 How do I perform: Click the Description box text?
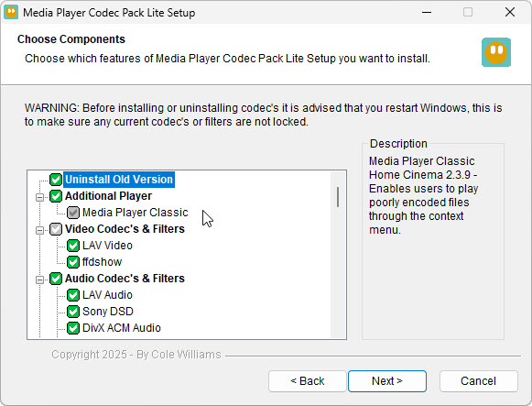(x=423, y=195)
